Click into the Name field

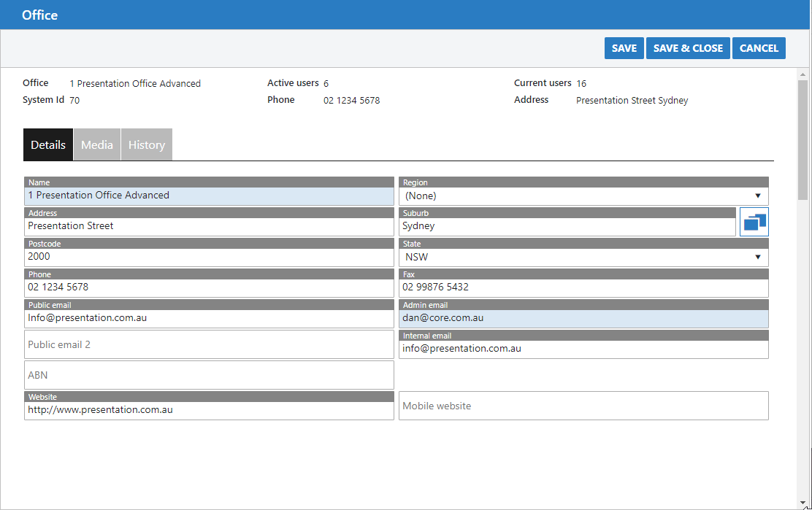point(209,196)
